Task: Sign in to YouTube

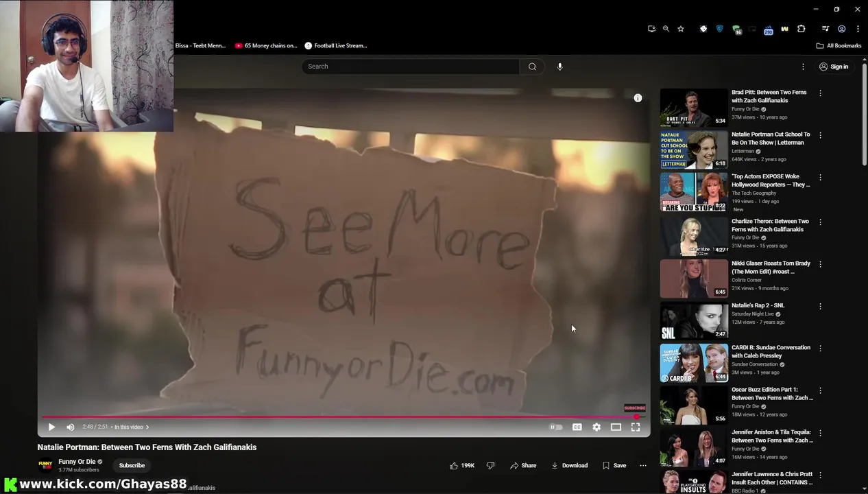Action: (834, 67)
